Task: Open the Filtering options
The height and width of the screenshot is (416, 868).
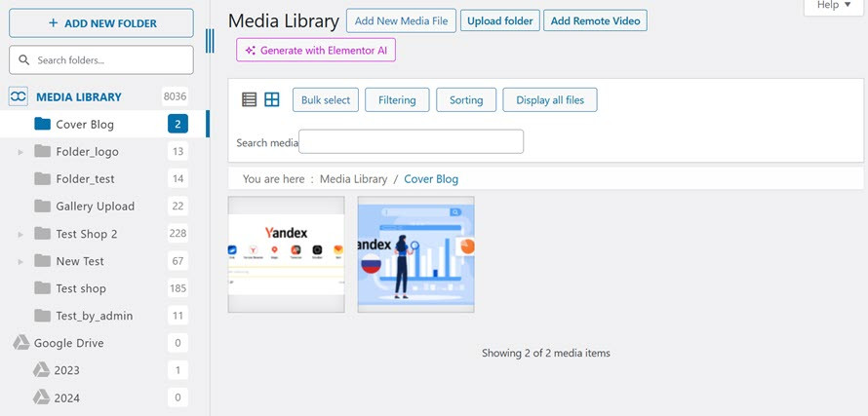Action: [397, 100]
